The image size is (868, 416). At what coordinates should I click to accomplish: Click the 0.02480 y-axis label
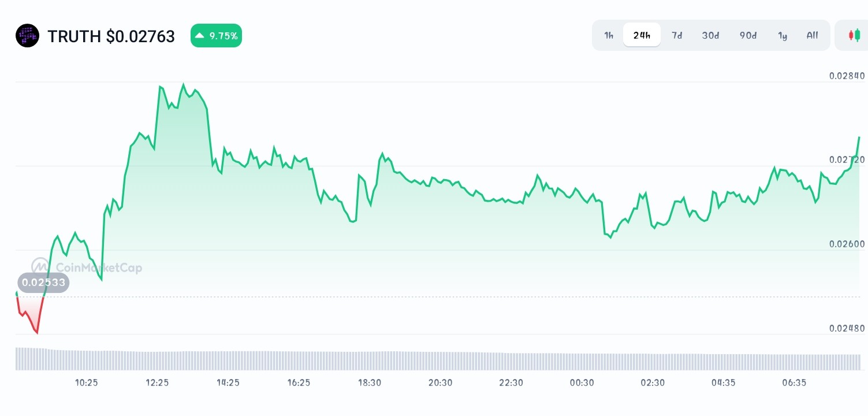pyautogui.click(x=847, y=328)
